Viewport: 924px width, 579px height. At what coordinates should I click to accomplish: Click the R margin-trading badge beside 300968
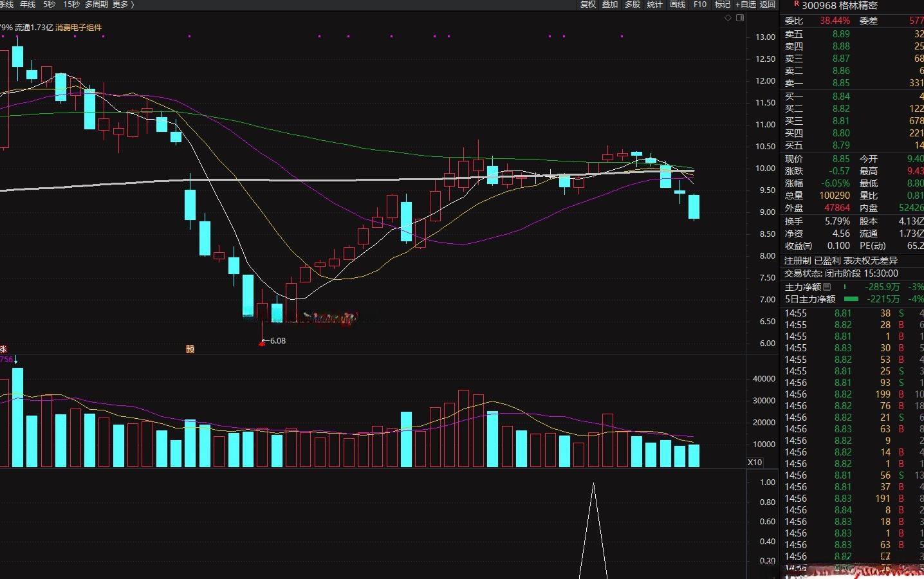(x=797, y=5)
